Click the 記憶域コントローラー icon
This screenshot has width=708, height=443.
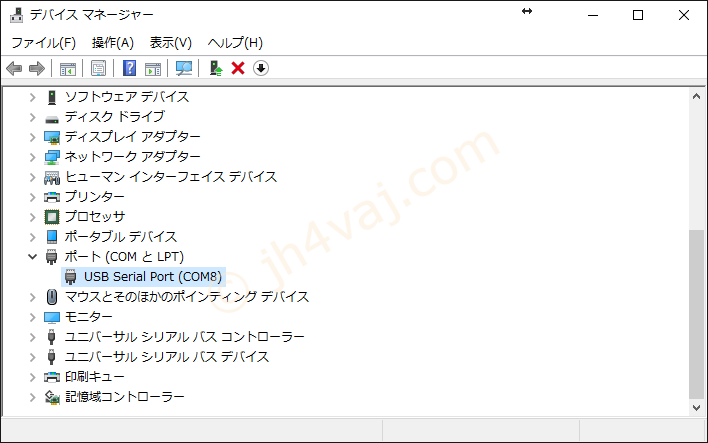pyautogui.click(x=52, y=397)
